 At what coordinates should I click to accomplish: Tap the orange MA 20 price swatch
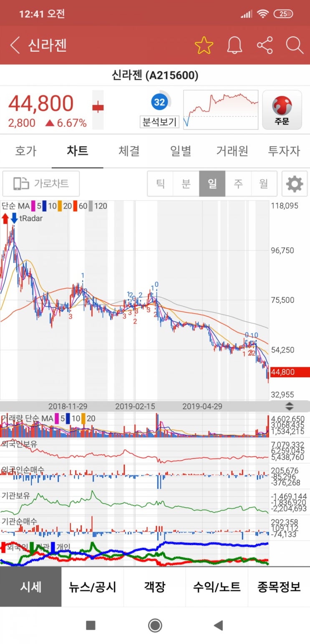(x=60, y=206)
